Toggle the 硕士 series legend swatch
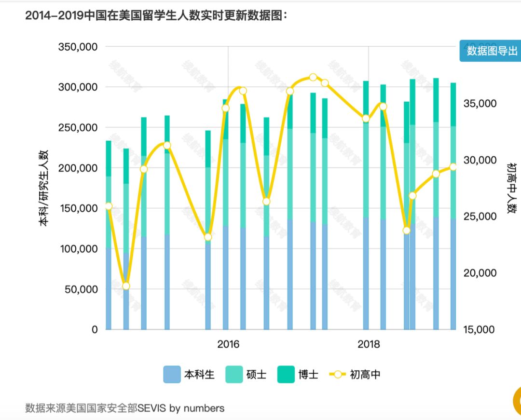This screenshot has height=420, width=521. (234, 375)
